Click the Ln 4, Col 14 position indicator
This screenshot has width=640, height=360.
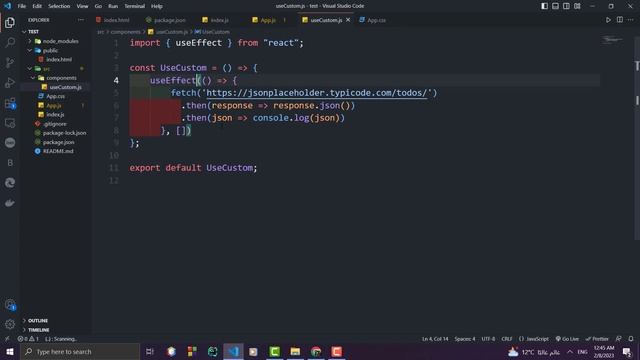tap(435, 339)
